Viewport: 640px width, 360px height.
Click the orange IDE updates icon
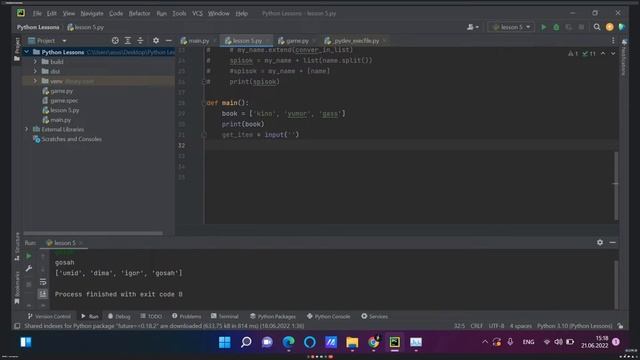[609, 27]
